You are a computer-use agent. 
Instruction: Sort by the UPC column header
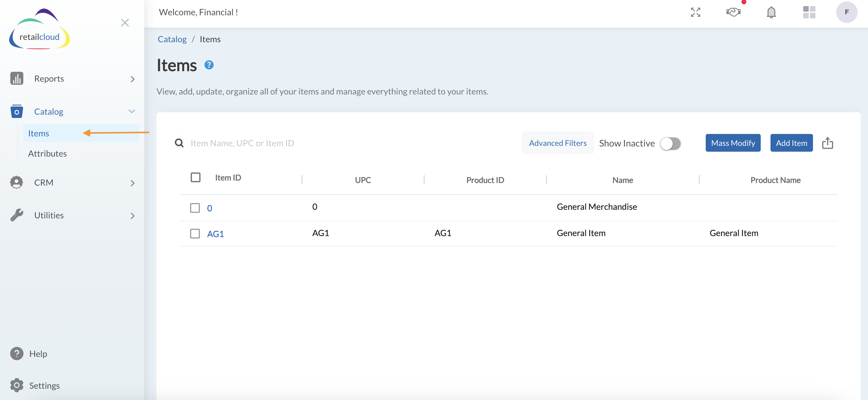tap(362, 180)
